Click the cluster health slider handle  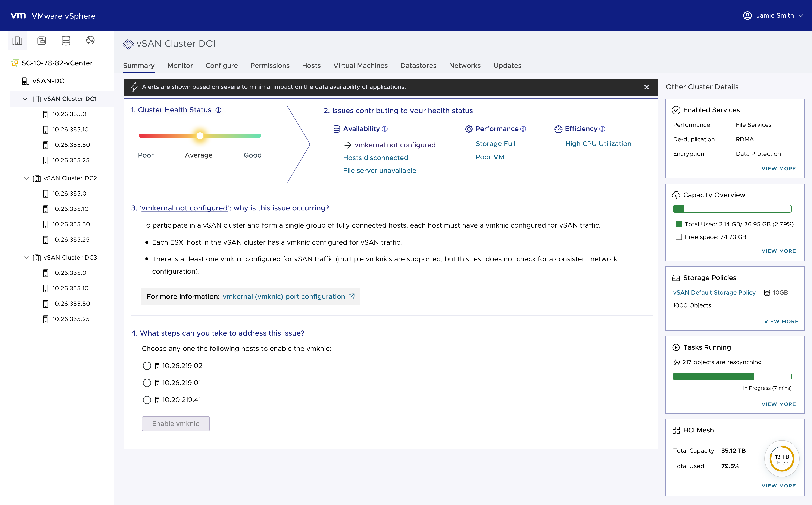[200, 136]
